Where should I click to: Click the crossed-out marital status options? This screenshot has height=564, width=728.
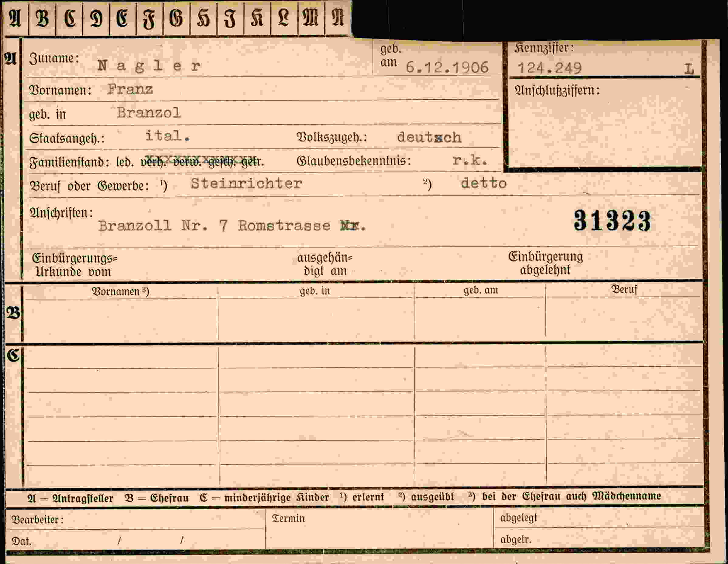coord(202,161)
